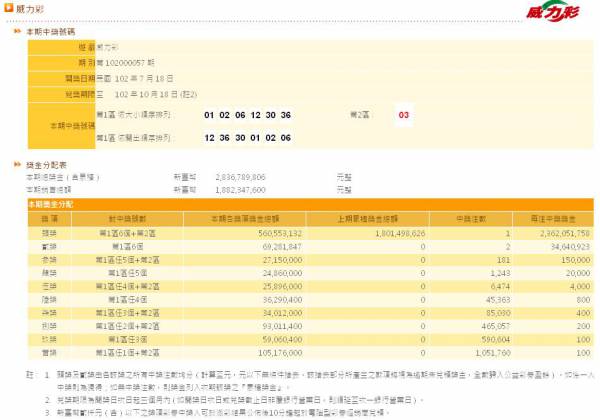Click the total prize amount 2,836,789,806
The width and height of the screenshot is (600, 420).
pos(240,177)
